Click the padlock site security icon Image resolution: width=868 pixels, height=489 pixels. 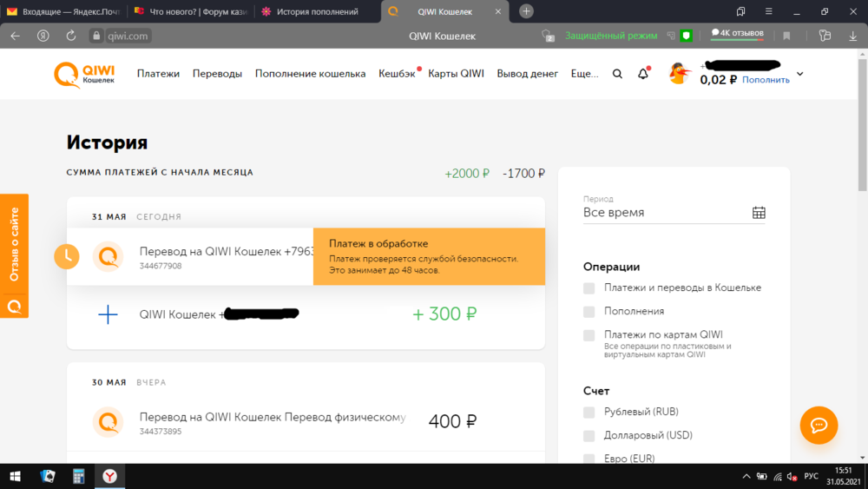click(x=96, y=36)
